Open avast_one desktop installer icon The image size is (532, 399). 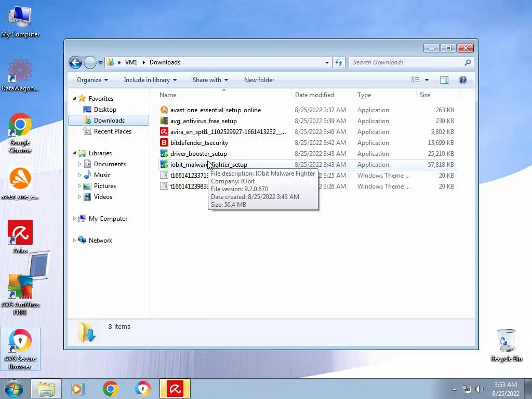20,183
